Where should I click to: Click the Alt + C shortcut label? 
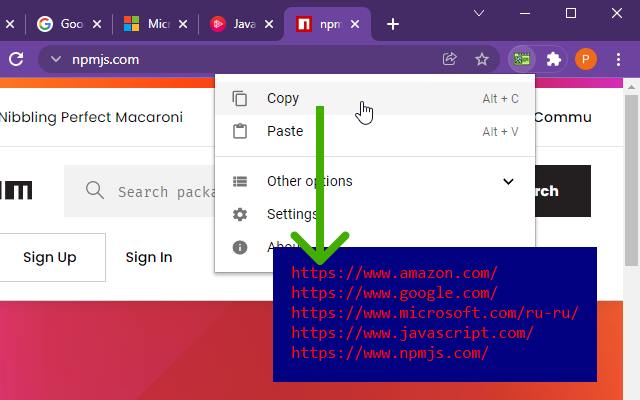point(500,99)
